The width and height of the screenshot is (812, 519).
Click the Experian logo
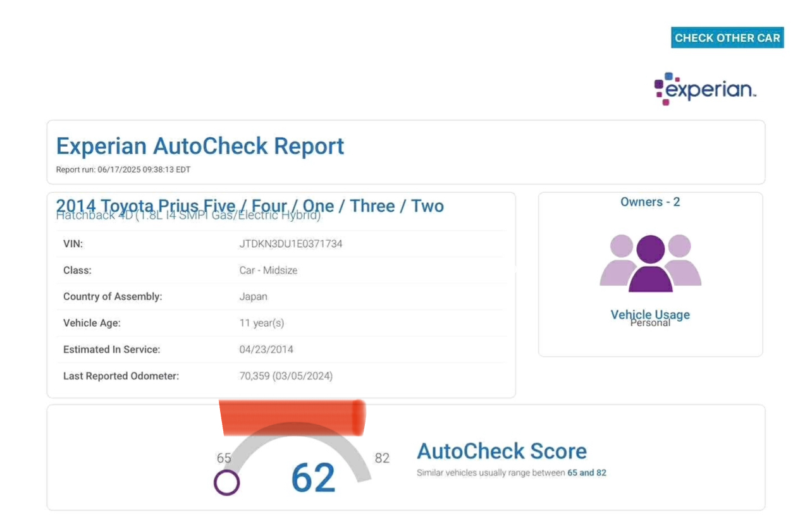(x=705, y=89)
